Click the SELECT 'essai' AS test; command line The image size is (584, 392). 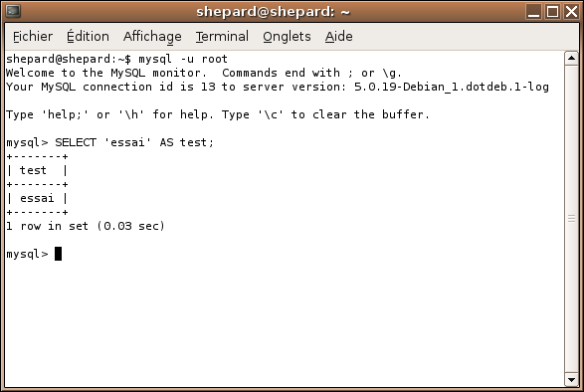(x=110, y=142)
